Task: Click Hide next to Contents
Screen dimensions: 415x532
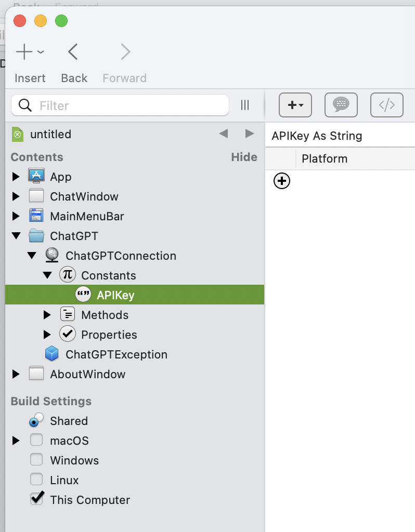Action: coord(244,157)
